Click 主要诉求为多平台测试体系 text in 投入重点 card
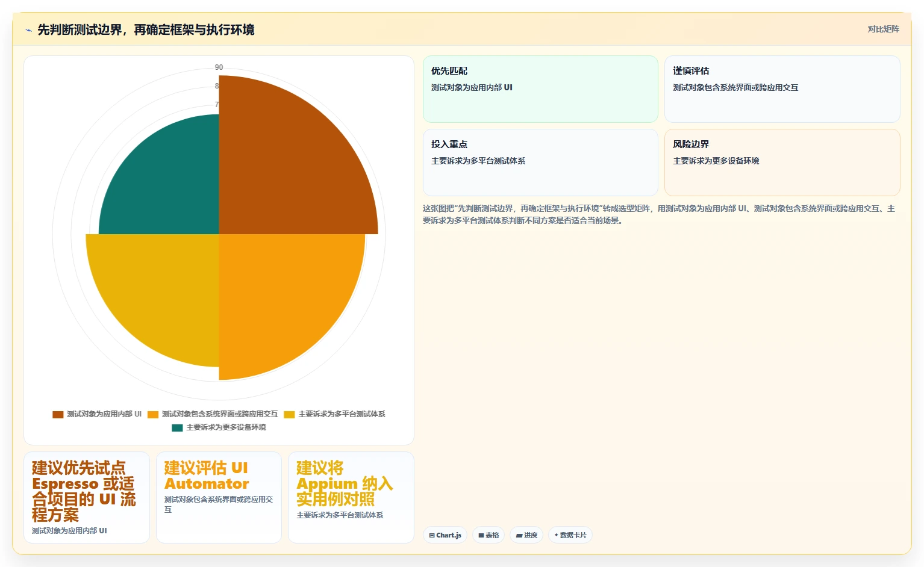Image resolution: width=924 pixels, height=567 pixels. pyautogui.click(x=478, y=161)
